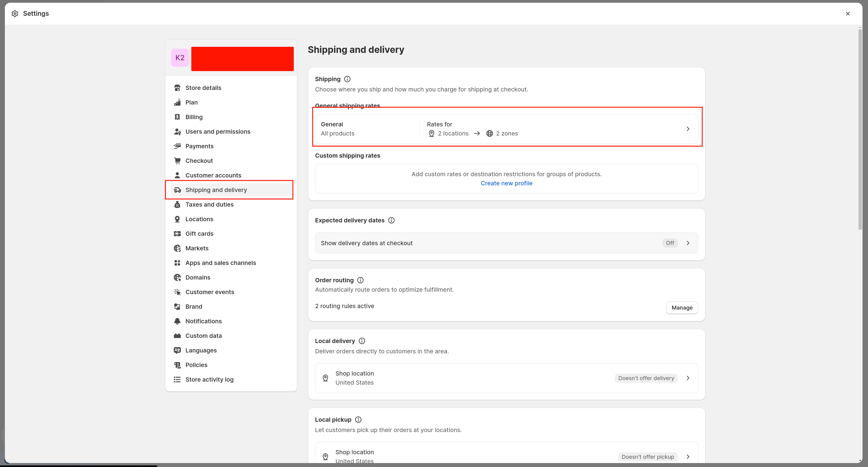Click 2 routing rules active text

344,306
